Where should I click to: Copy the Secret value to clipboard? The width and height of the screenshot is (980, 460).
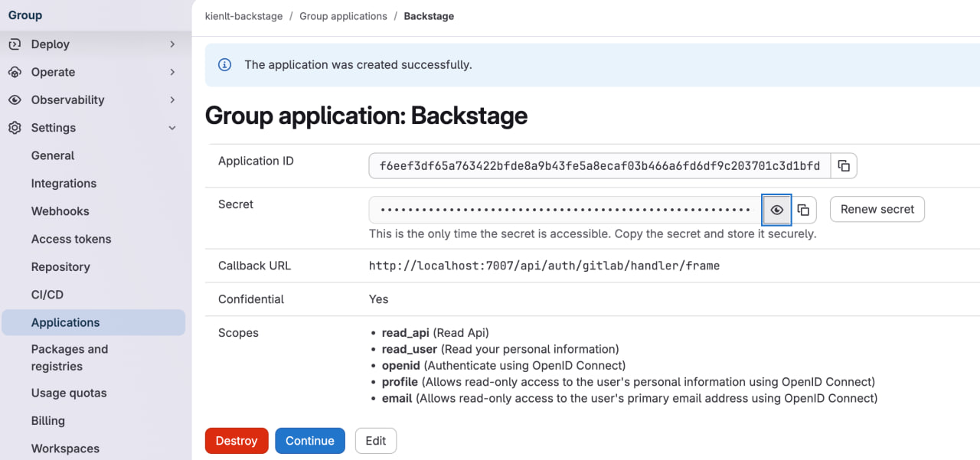point(803,210)
